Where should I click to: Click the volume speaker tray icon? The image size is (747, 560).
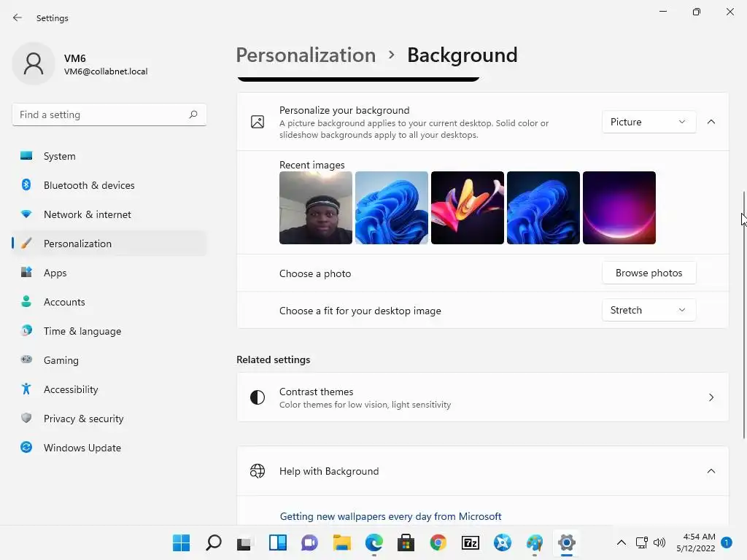point(659,542)
